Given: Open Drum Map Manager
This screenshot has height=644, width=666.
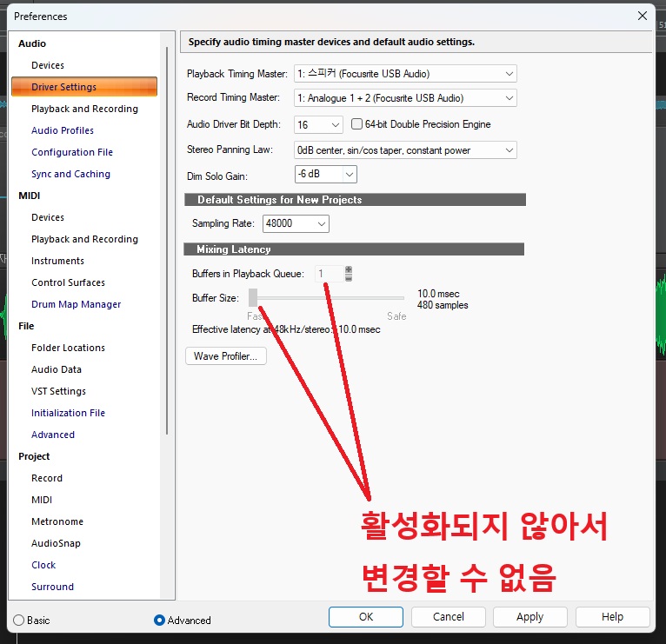Looking at the screenshot, I should (x=76, y=304).
